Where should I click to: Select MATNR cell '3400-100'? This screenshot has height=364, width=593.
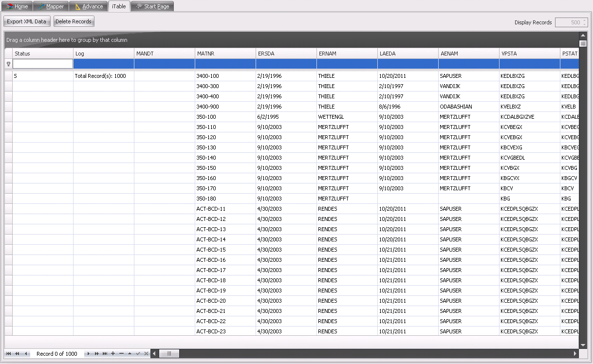click(x=225, y=76)
